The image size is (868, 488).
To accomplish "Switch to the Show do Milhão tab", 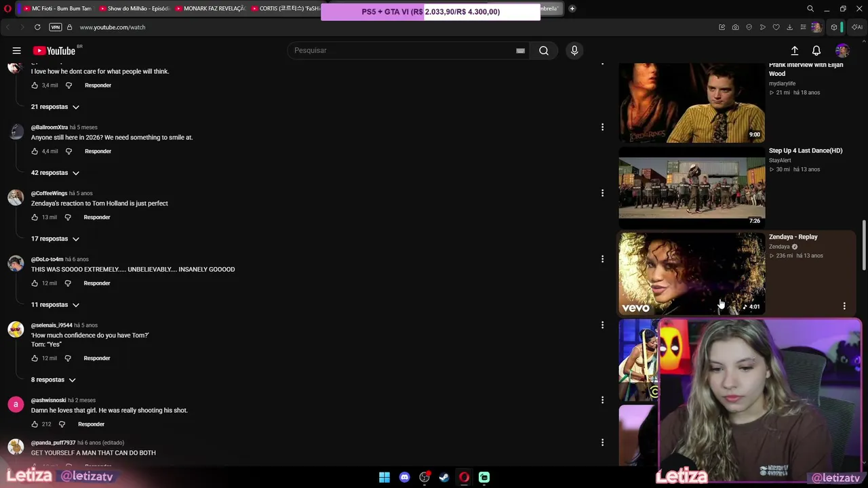I will [x=134, y=9].
